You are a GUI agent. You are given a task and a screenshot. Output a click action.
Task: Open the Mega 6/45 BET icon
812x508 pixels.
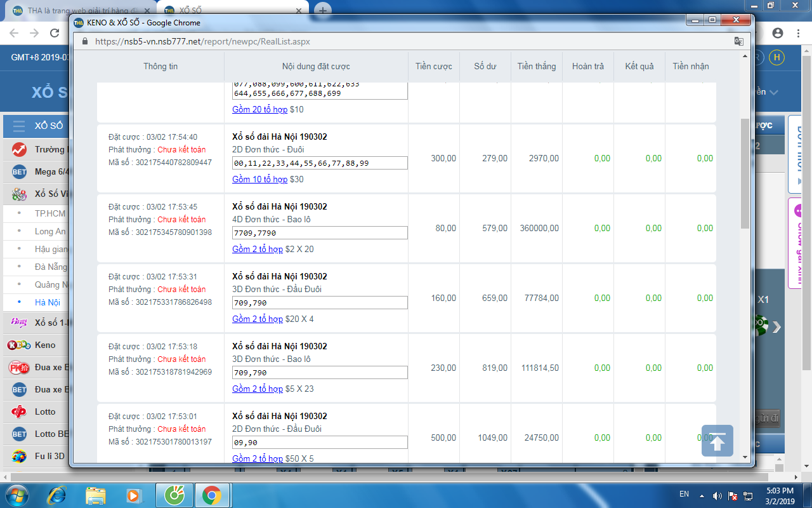coord(19,171)
